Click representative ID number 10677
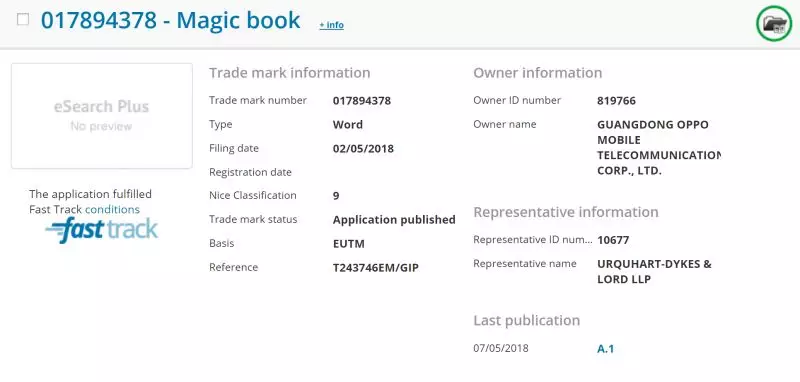The image size is (800, 382). [613, 240]
